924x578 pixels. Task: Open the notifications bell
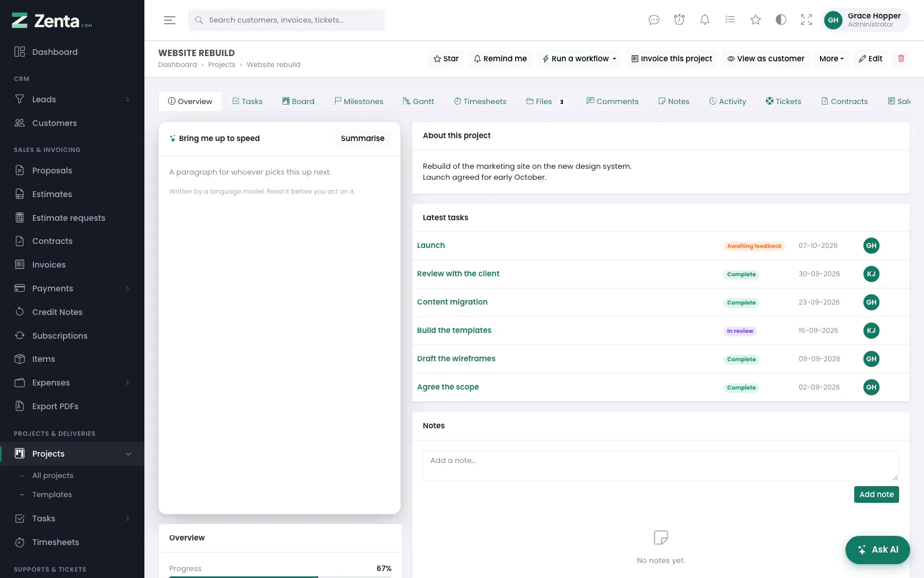[x=705, y=20]
